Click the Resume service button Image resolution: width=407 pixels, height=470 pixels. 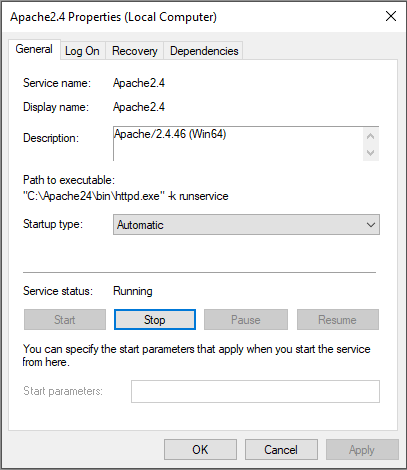point(338,320)
